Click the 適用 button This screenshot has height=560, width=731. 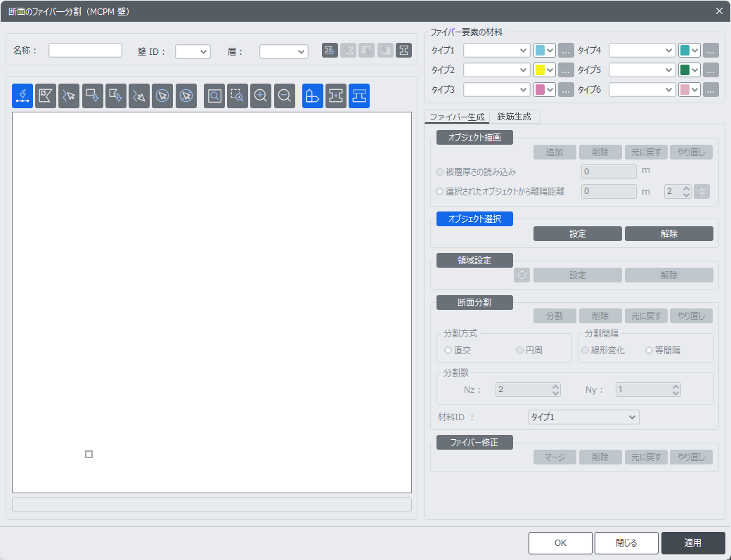pos(693,543)
